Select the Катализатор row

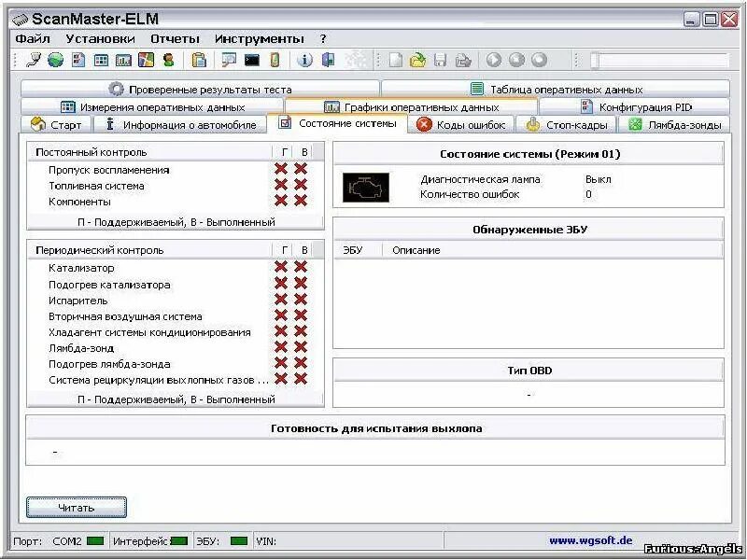176,268
